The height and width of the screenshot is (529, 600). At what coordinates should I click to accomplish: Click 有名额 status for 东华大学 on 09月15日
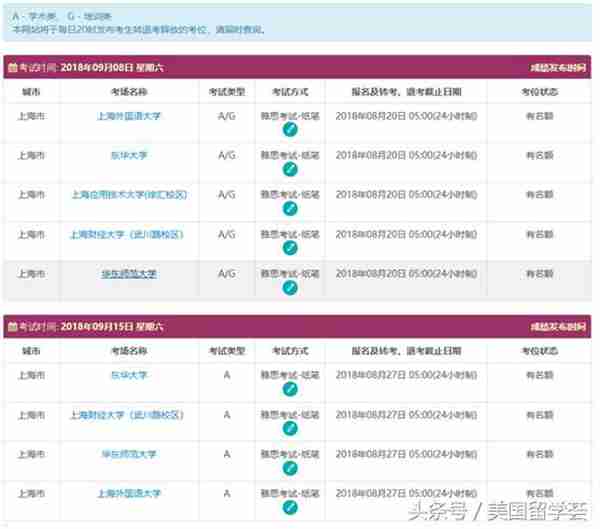(540, 375)
